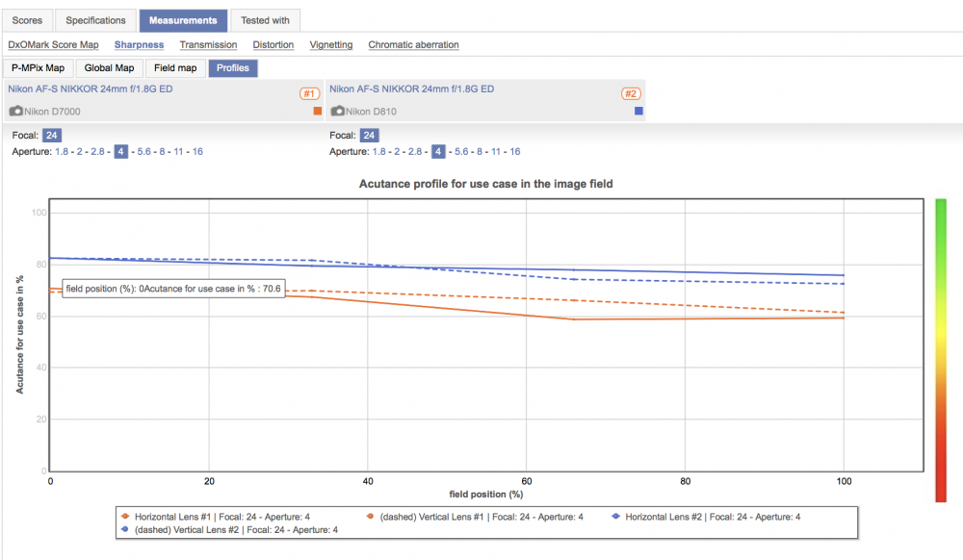Image resolution: width=963 pixels, height=560 pixels.
Task: Click the blue color square for lens #2
Action: click(638, 111)
